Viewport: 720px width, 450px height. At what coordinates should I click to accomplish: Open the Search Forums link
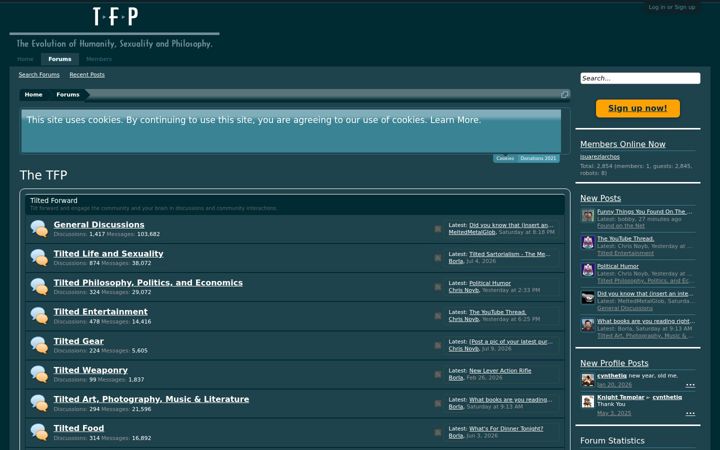pyautogui.click(x=39, y=75)
